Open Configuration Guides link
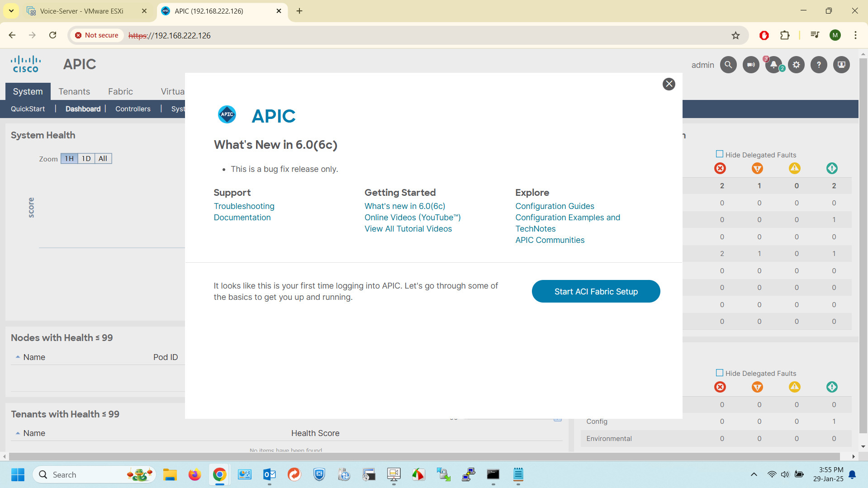Image resolution: width=868 pixels, height=488 pixels. pyautogui.click(x=555, y=206)
